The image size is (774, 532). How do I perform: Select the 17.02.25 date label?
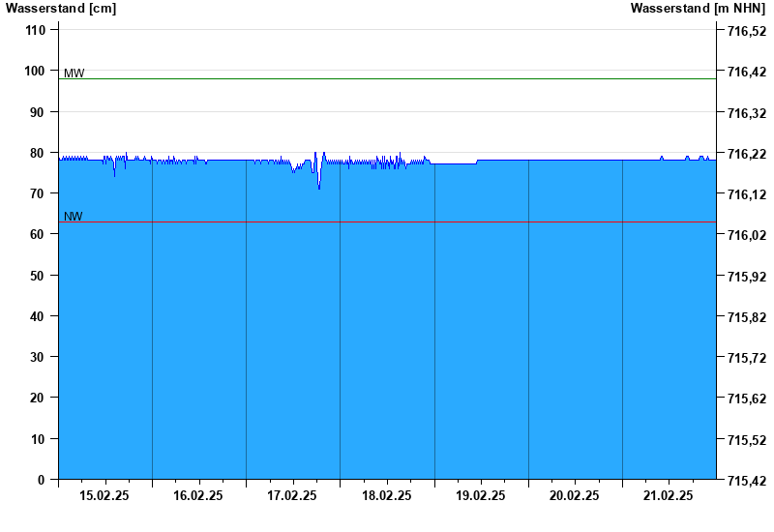292,495
